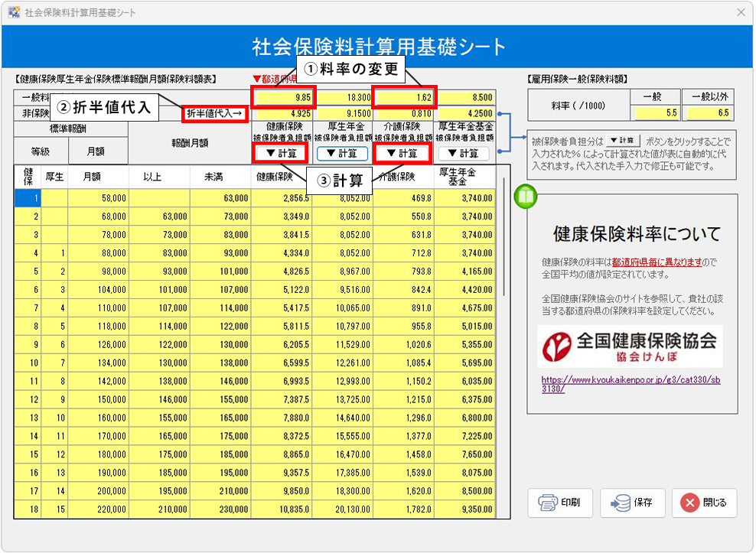The image size is (756, 553).
Task: Click ▼計算 under 厚生年金基金 column
Action: (464, 153)
